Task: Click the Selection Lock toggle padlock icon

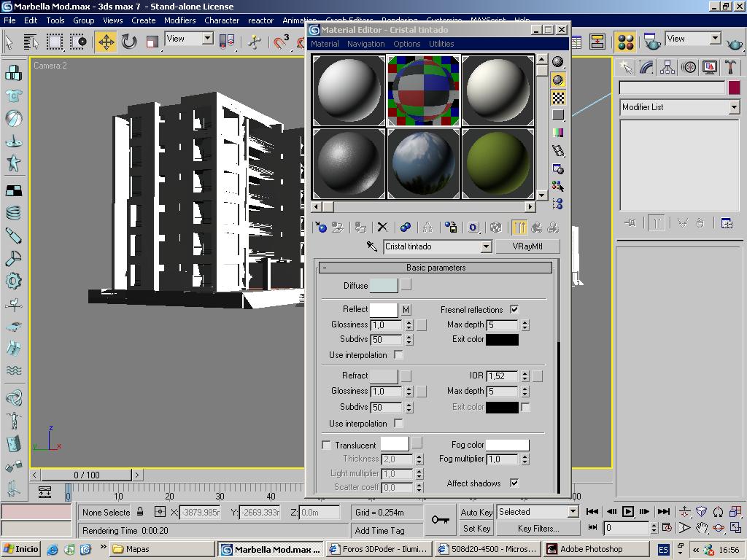Action: click(140, 512)
